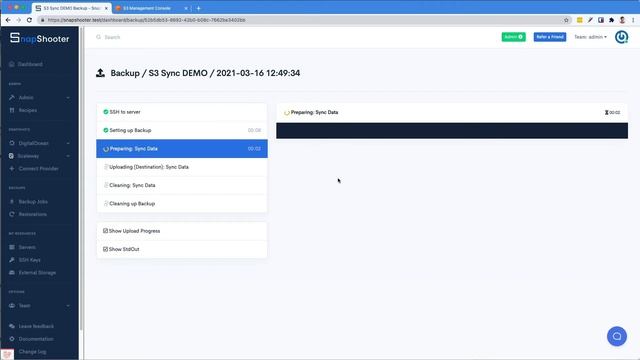
Task: Click the External Storage icon
Action: point(11,273)
